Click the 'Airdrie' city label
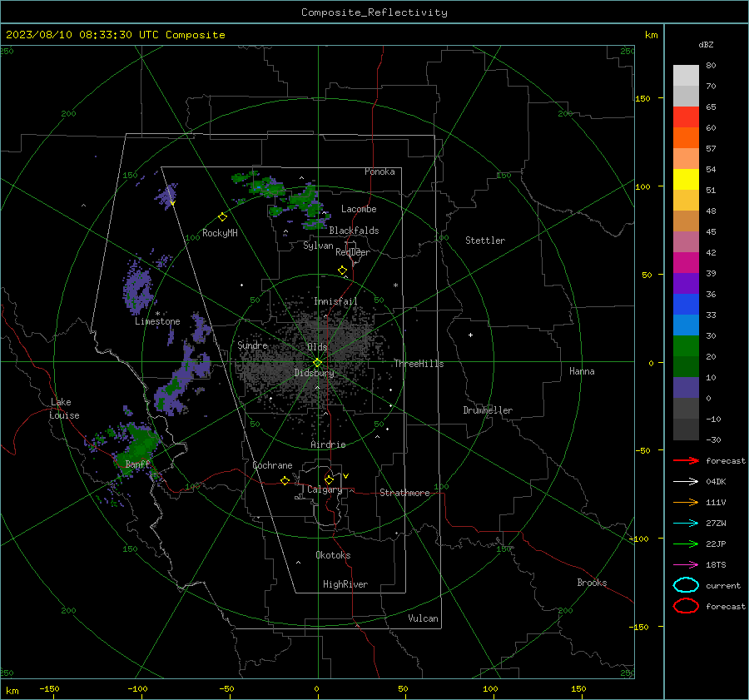The image size is (749, 700). point(328,444)
